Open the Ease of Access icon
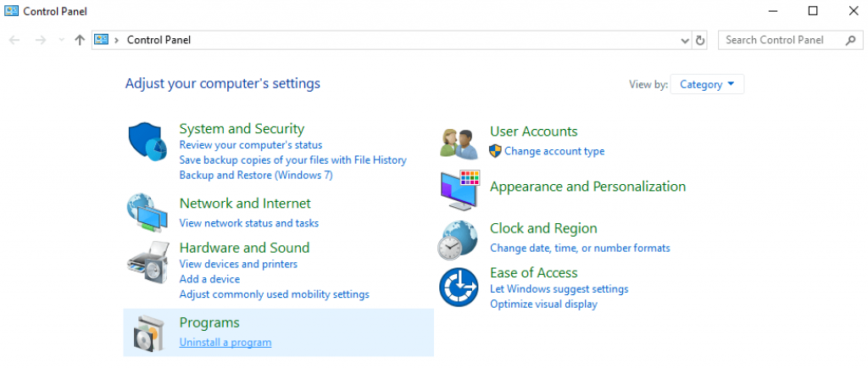 pos(459,287)
